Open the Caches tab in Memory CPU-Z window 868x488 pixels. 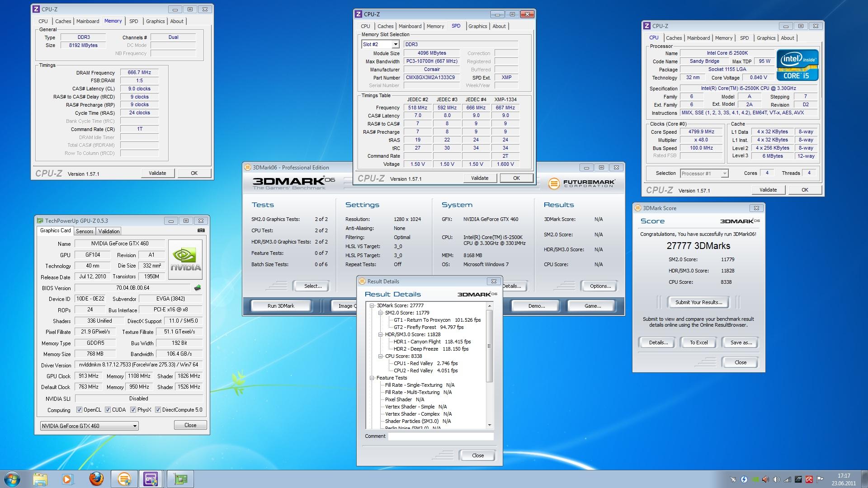click(63, 21)
